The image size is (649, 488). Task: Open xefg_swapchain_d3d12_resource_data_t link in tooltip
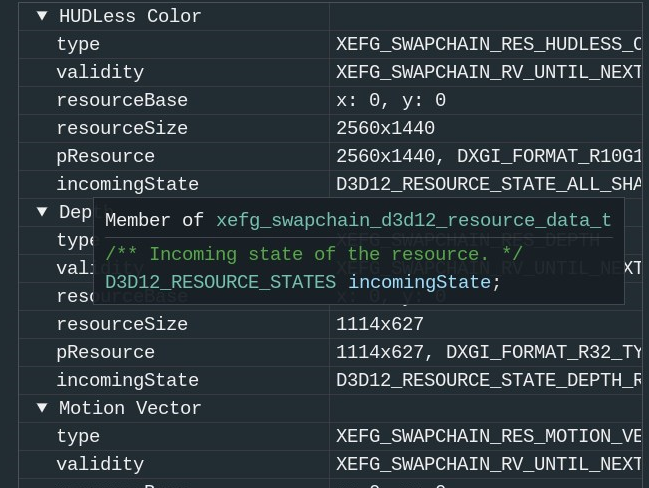coord(413,221)
